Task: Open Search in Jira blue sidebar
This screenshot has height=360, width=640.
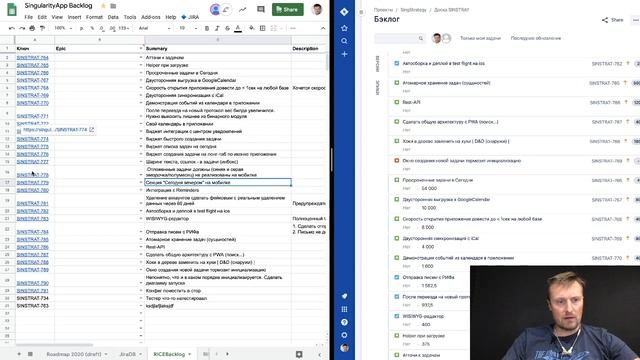Action: 344,41
